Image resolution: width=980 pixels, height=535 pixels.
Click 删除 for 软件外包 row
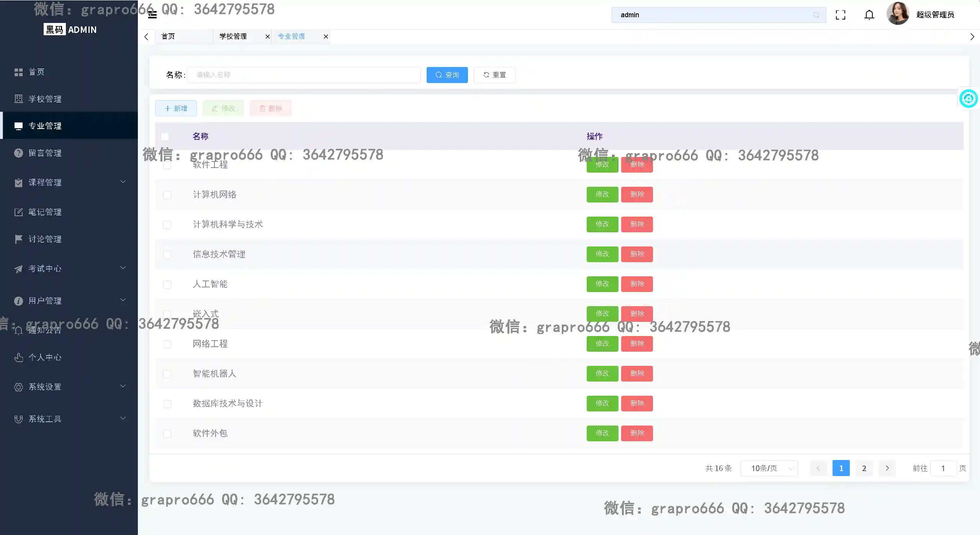pos(636,433)
